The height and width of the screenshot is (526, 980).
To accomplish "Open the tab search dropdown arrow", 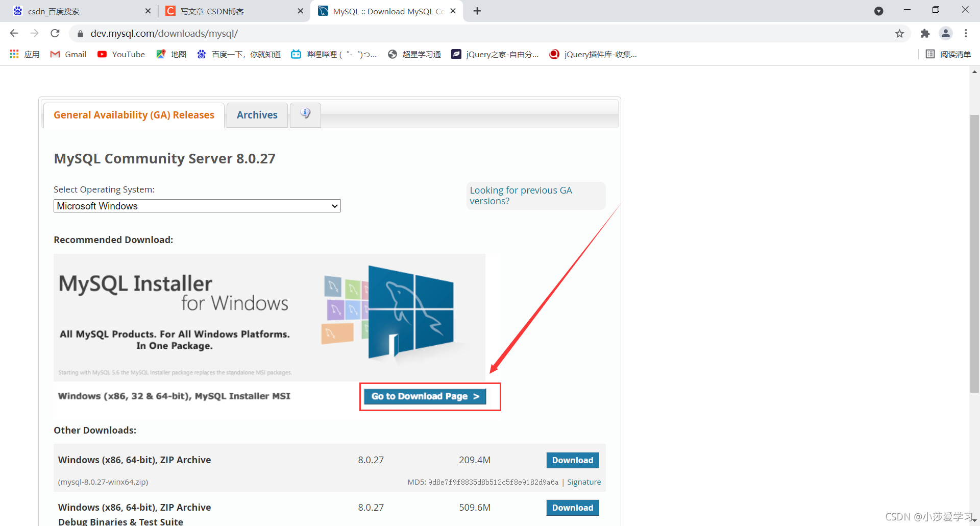I will 878,11.
